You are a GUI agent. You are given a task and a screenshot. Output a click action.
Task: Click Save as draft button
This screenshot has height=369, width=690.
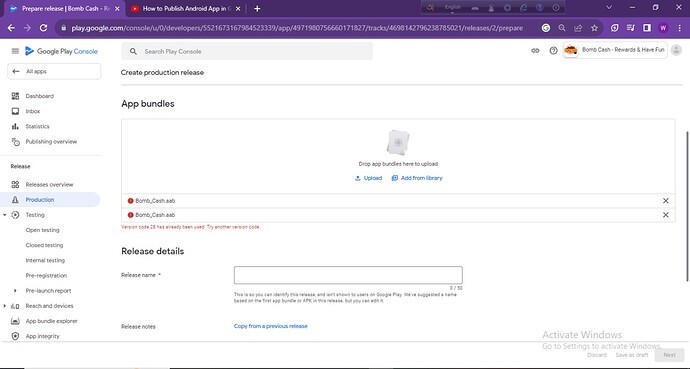632,355
